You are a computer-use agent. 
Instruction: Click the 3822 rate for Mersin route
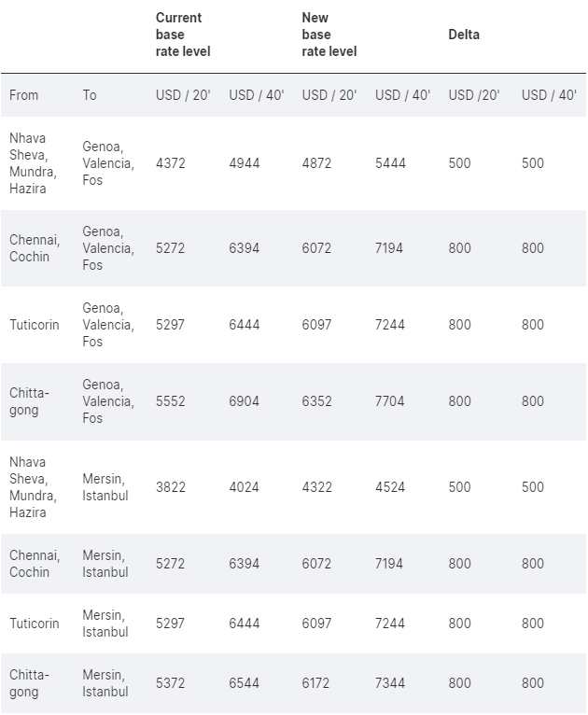pos(171,487)
